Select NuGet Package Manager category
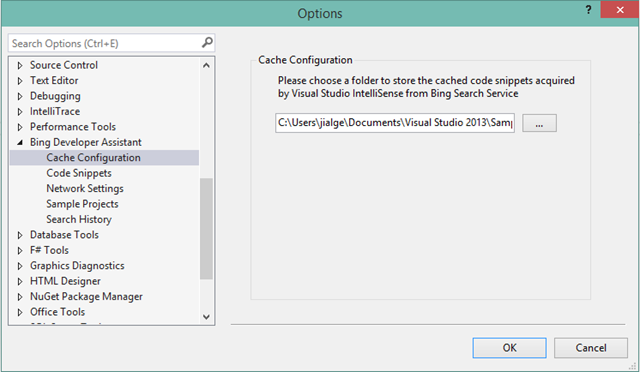This screenshot has height=372, width=640. [x=86, y=296]
